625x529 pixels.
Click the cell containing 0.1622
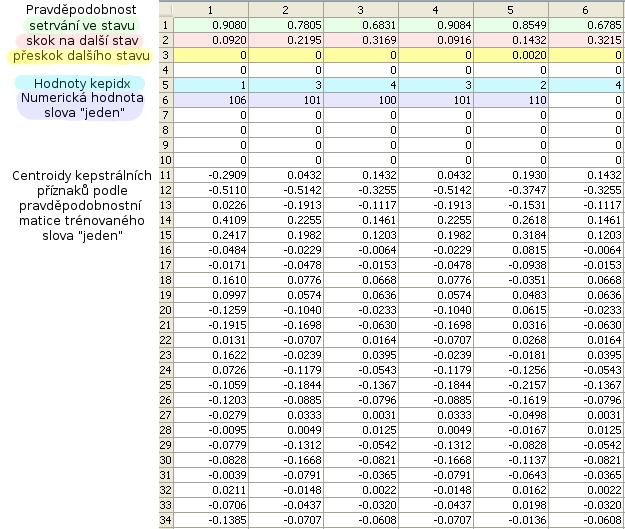[x=211, y=355]
